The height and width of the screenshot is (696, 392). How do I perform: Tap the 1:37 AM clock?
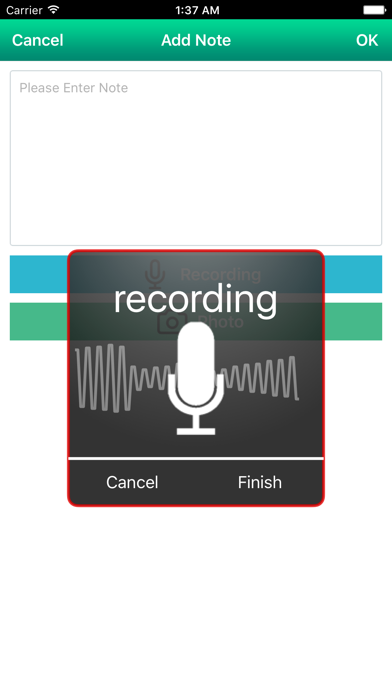point(197,10)
